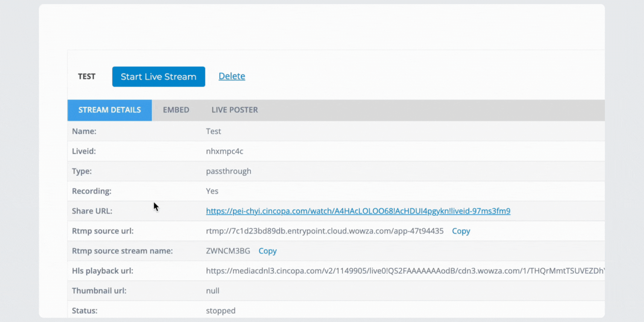Screen dimensions: 644x322
Task: Click the Rtmp source stream name label
Action: point(122,251)
